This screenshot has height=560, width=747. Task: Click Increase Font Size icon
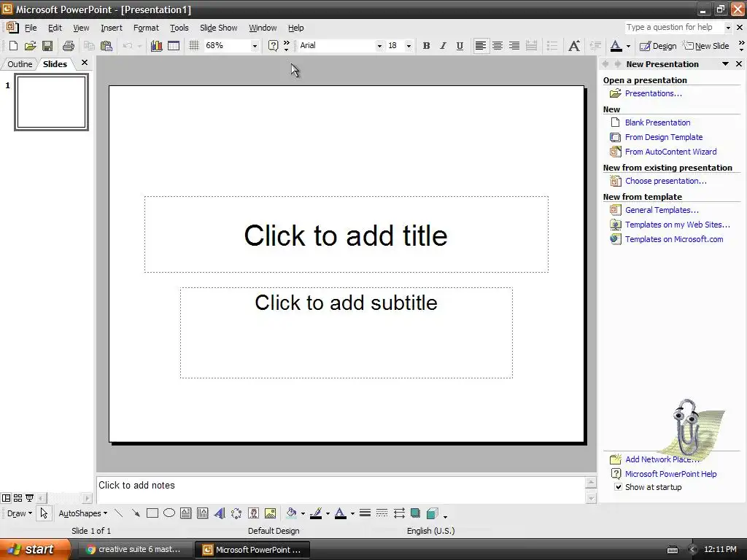(574, 46)
